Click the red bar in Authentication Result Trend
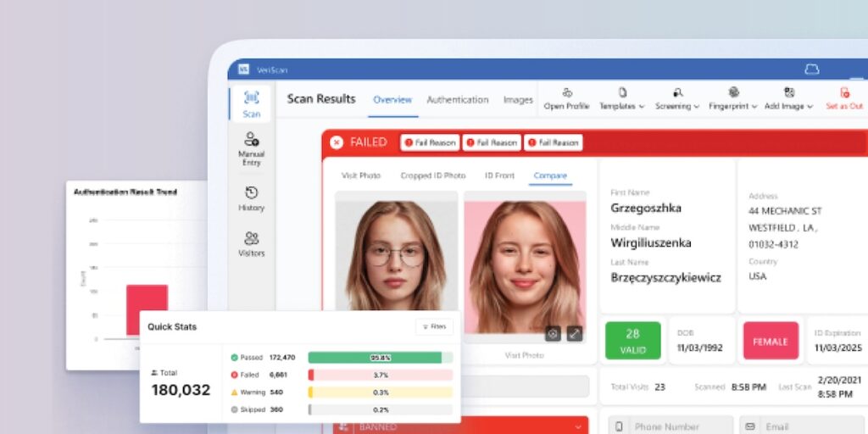Image resolution: width=868 pixels, height=434 pixels. (147, 310)
